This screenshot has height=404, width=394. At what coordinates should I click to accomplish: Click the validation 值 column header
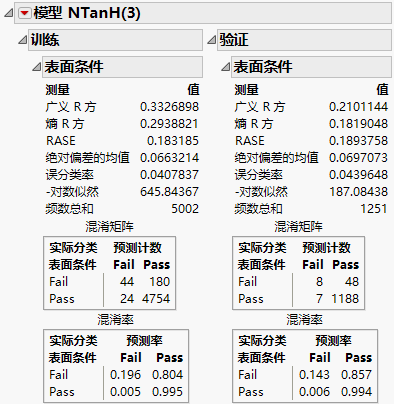coord(382,90)
